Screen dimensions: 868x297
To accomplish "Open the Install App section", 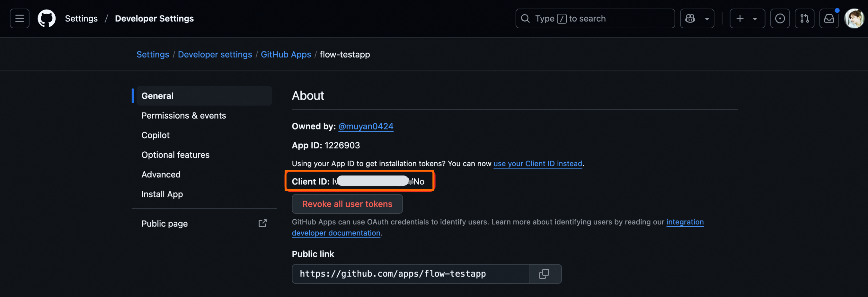I will [162, 194].
